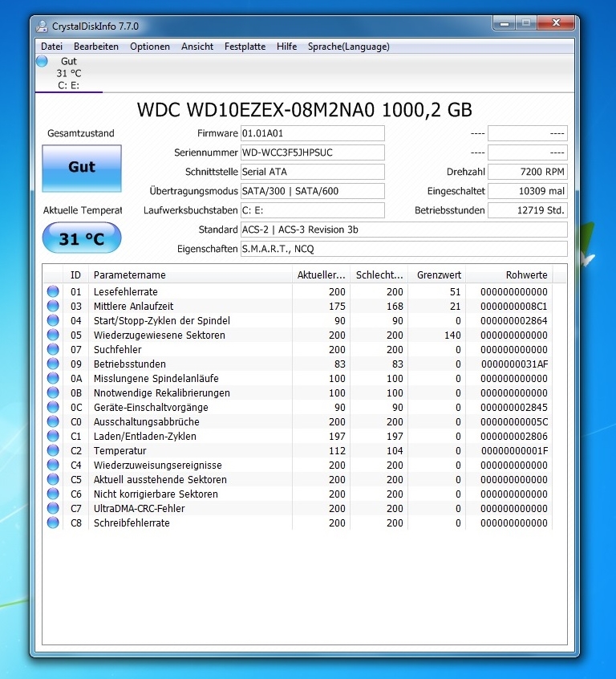Click the ID column header

(x=75, y=275)
